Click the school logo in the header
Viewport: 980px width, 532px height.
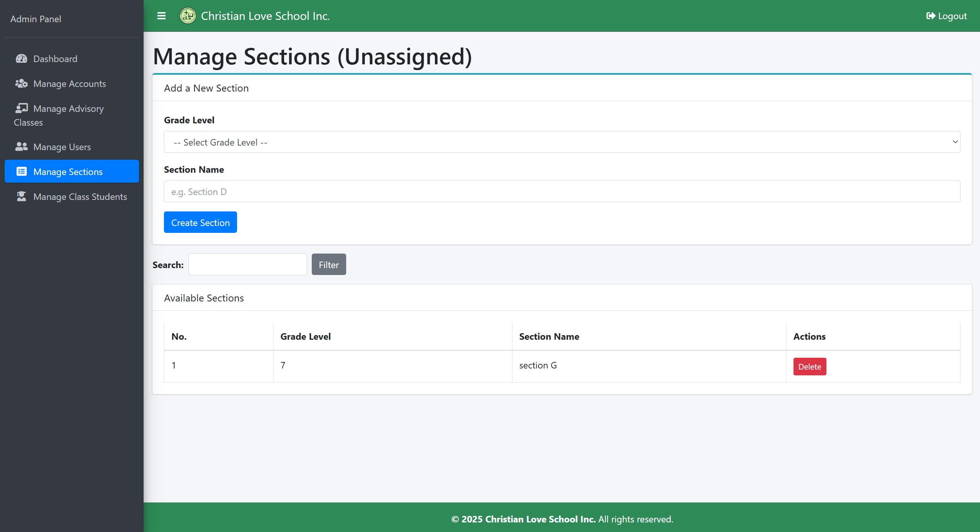tap(188, 16)
